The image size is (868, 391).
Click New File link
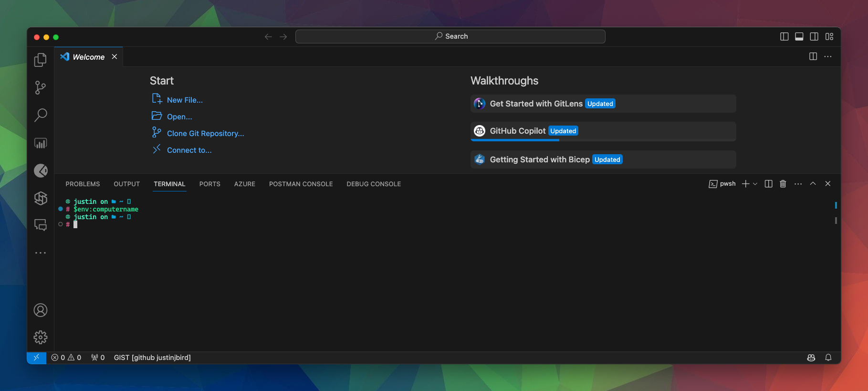click(x=185, y=100)
